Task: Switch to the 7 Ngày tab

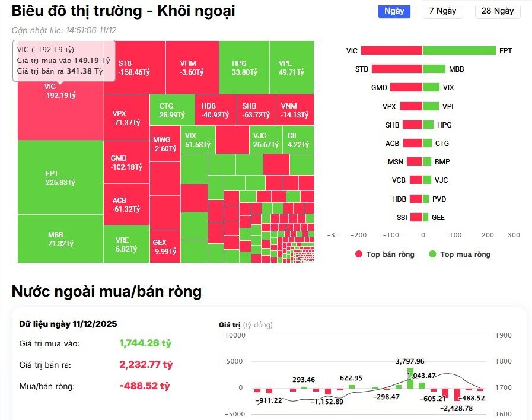Action: (442, 11)
